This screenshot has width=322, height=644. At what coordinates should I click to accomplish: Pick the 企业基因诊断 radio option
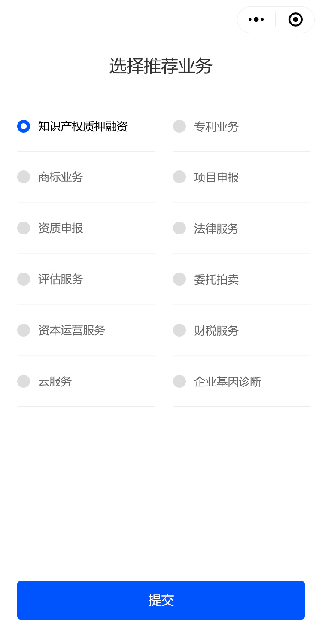point(179,381)
